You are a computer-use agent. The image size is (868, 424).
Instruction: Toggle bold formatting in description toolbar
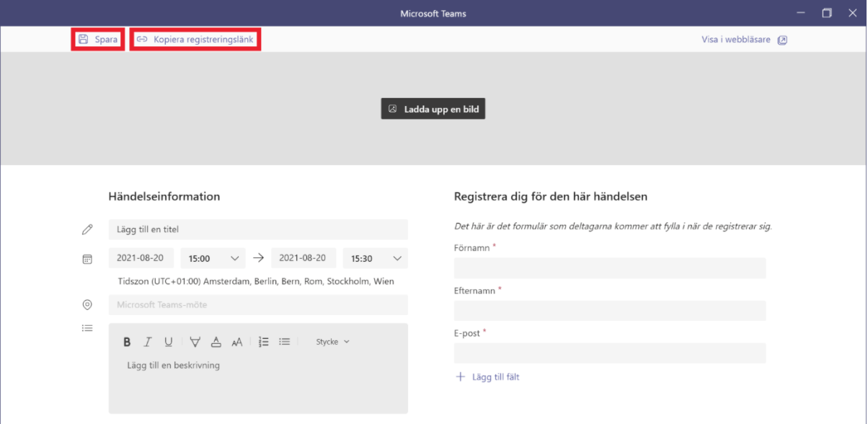click(x=127, y=342)
